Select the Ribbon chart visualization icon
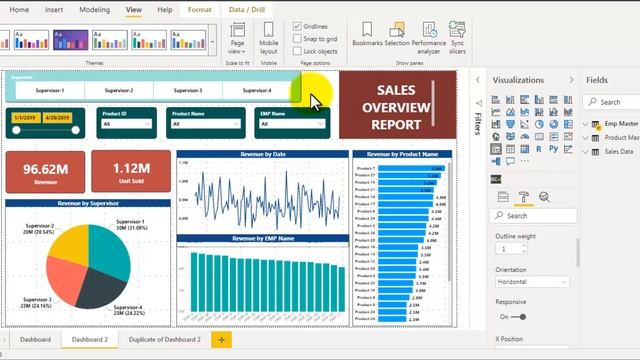 click(568, 112)
